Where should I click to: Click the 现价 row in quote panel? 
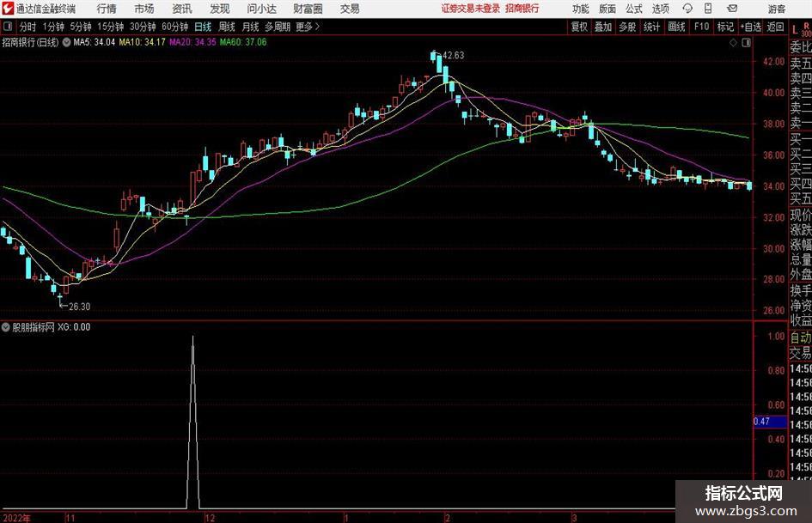click(801, 215)
